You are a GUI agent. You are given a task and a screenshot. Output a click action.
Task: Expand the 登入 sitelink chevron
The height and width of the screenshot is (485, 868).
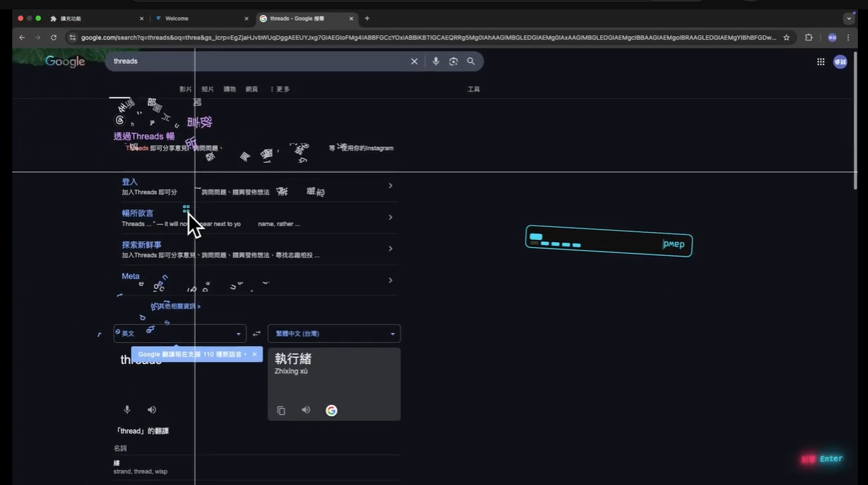coord(391,186)
